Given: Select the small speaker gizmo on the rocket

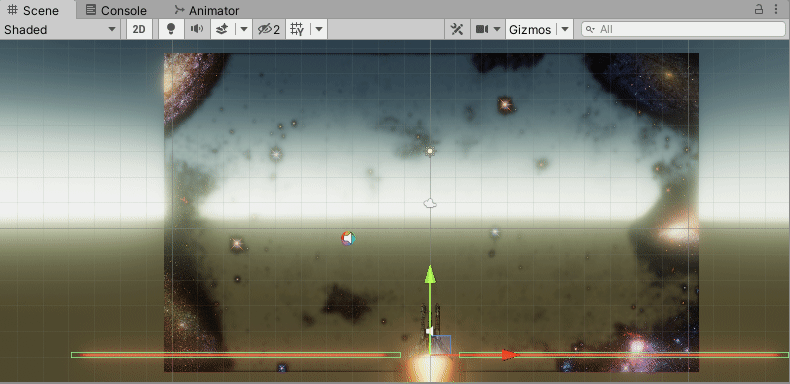Looking at the screenshot, I should tap(429, 331).
